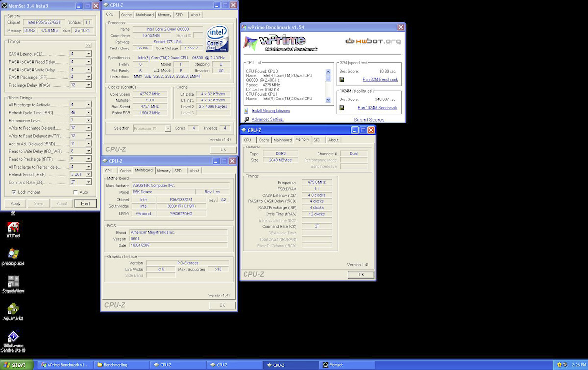588x370 pixels.
Task: Click the CPU-Z Memory window title icon
Action: (244, 130)
